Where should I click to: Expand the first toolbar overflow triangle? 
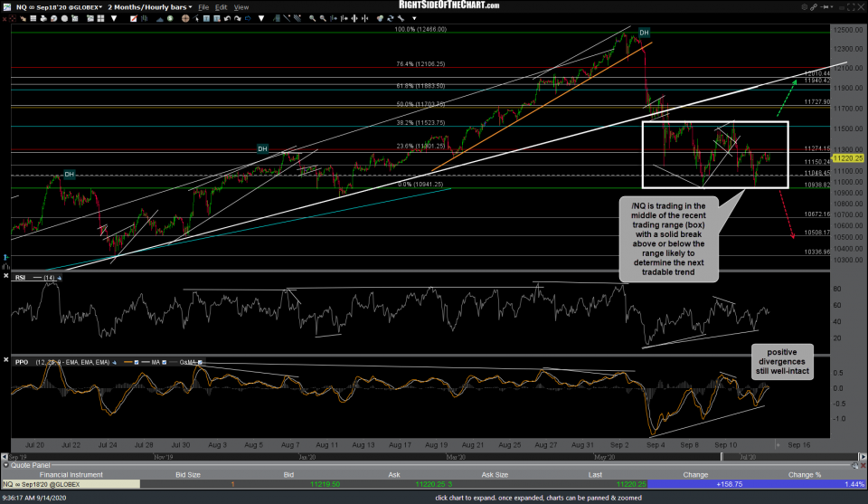(x=114, y=18)
